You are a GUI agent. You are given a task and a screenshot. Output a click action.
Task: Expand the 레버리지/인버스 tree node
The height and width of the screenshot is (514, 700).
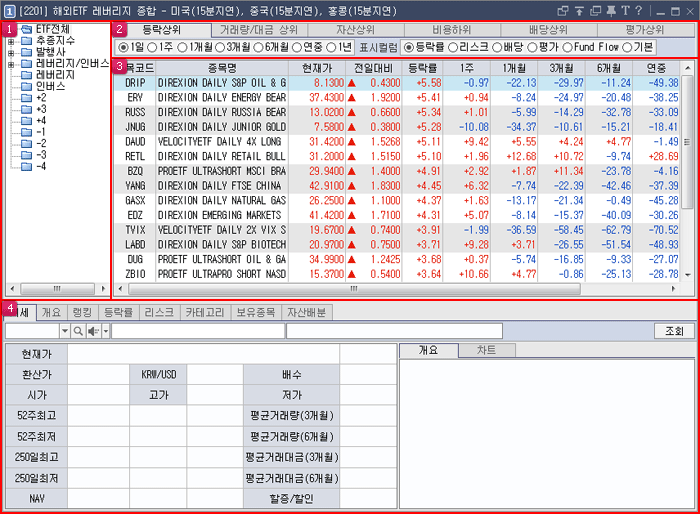[11, 64]
